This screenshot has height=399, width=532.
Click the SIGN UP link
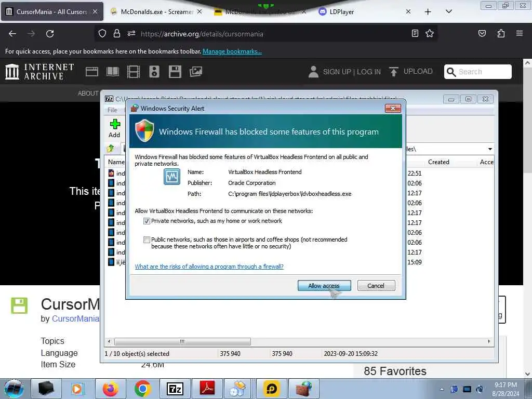(x=337, y=72)
